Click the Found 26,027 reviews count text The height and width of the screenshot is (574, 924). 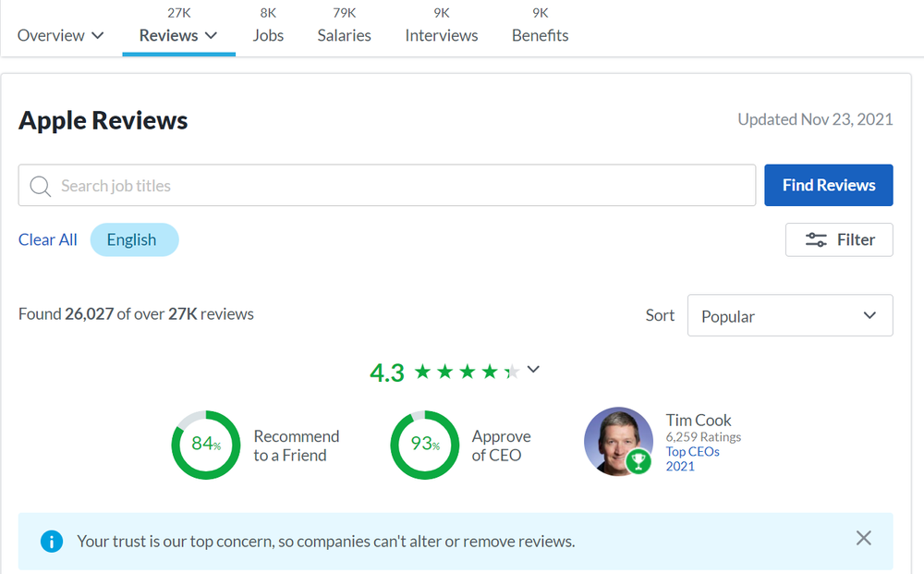tap(136, 314)
